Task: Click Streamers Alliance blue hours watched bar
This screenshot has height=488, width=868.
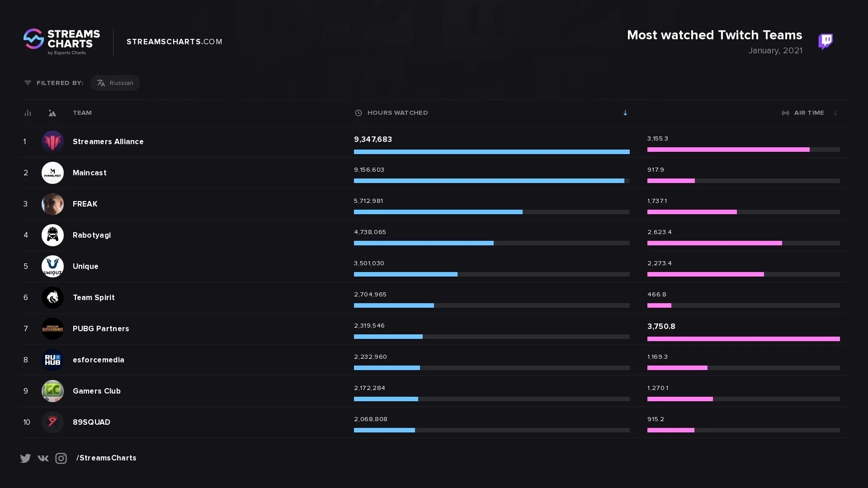Action: click(x=491, y=152)
